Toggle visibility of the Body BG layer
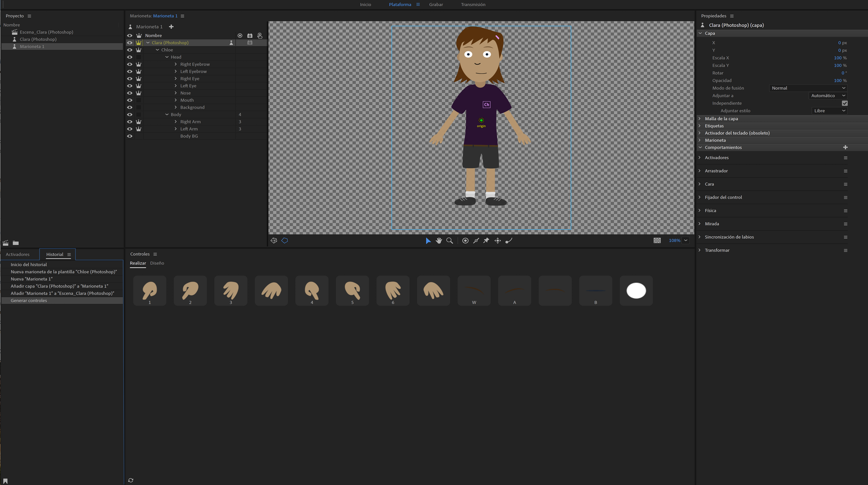 [130, 136]
